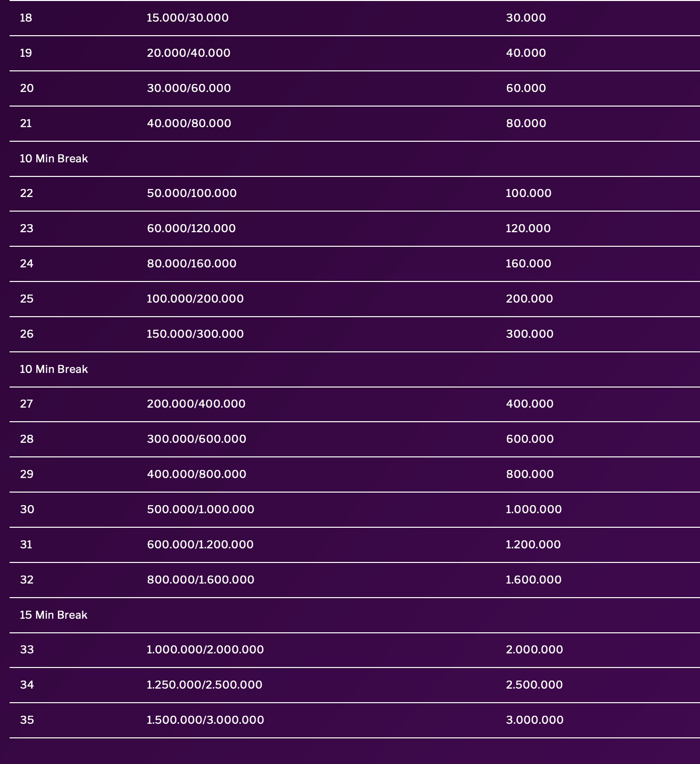Image resolution: width=700 pixels, height=764 pixels.
Task: Click the 20.000/40.000 blinds entry
Action: coord(188,53)
